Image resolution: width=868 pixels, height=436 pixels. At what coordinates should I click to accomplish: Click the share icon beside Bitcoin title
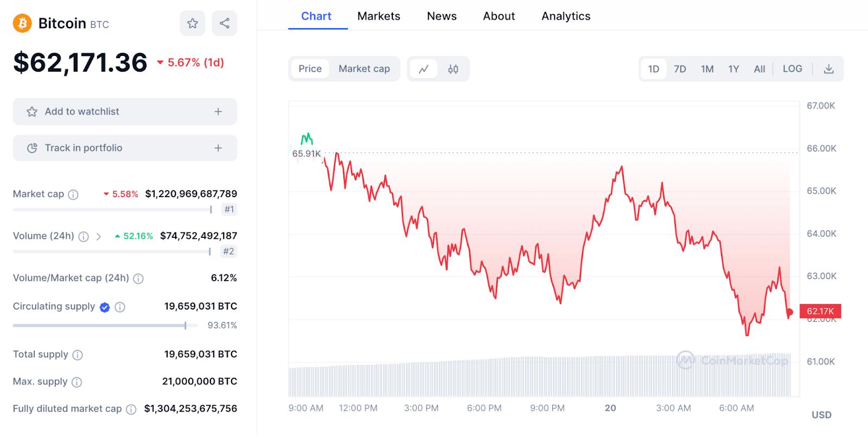coord(225,23)
